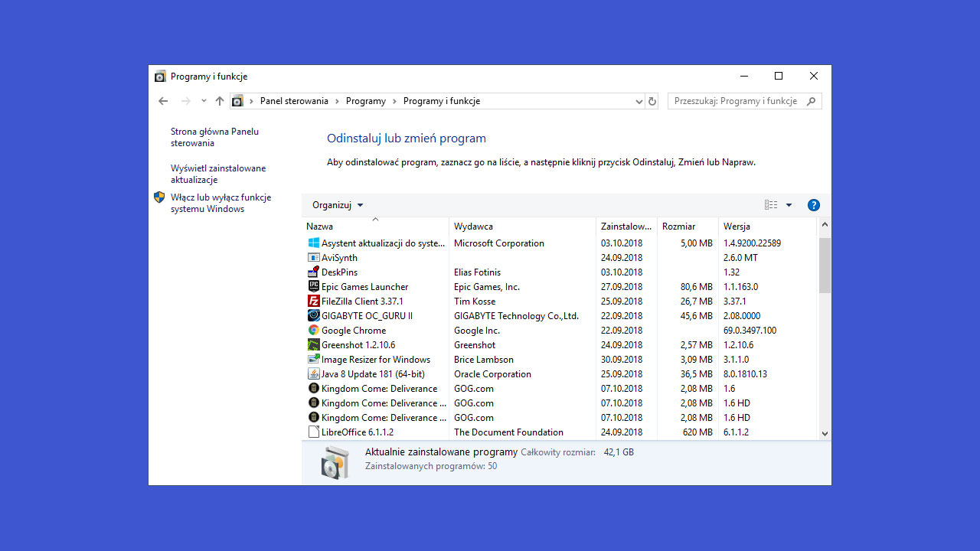
Task: Click the scrollbar up arrow
Action: coord(825,225)
